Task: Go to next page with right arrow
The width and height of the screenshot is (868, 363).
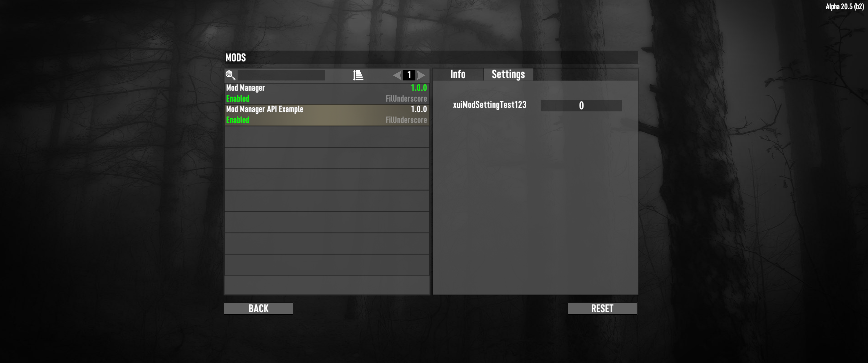Action: (421, 75)
